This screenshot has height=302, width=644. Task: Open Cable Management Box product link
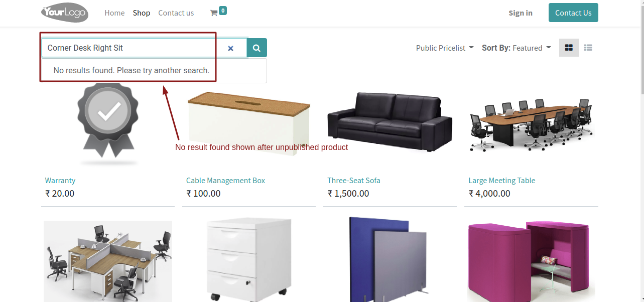point(225,180)
